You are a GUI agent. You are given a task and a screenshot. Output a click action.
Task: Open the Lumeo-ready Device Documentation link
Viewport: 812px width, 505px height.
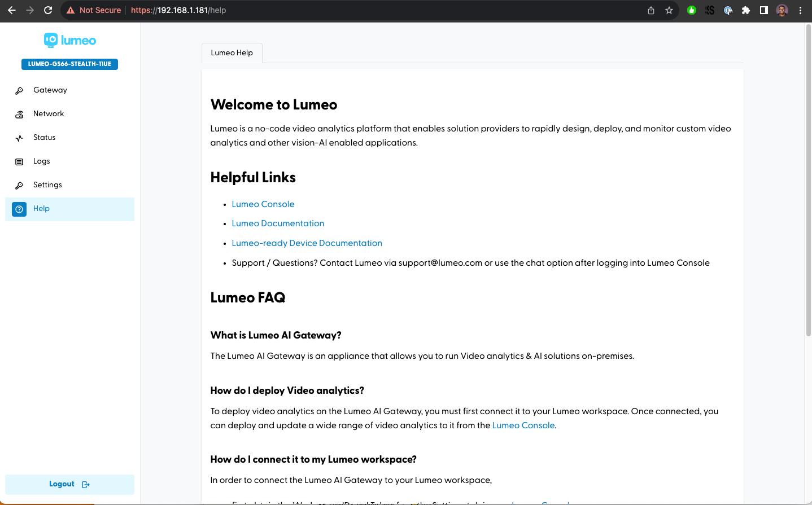click(x=307, y=243)
